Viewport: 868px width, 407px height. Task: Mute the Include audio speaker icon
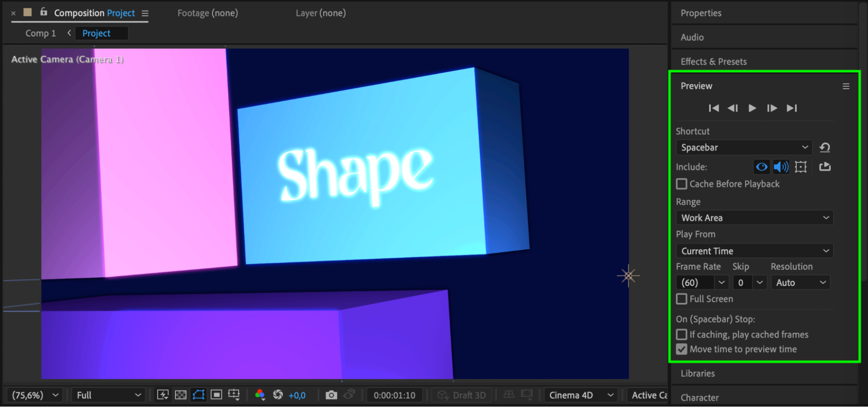click(x=781, y=167)
